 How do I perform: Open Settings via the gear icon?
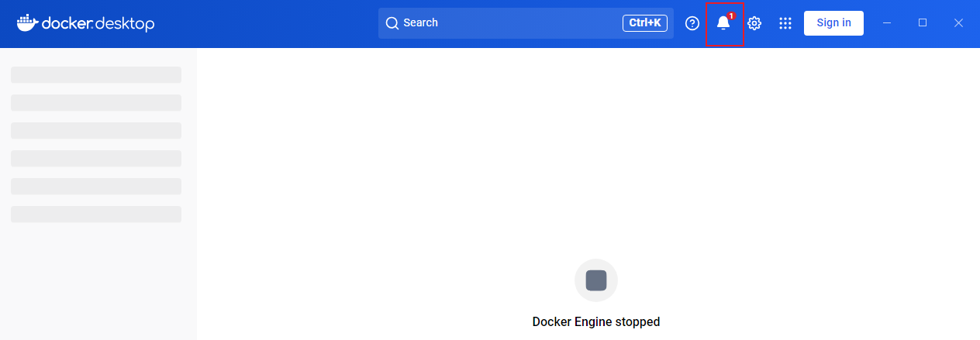coord(754,23)
